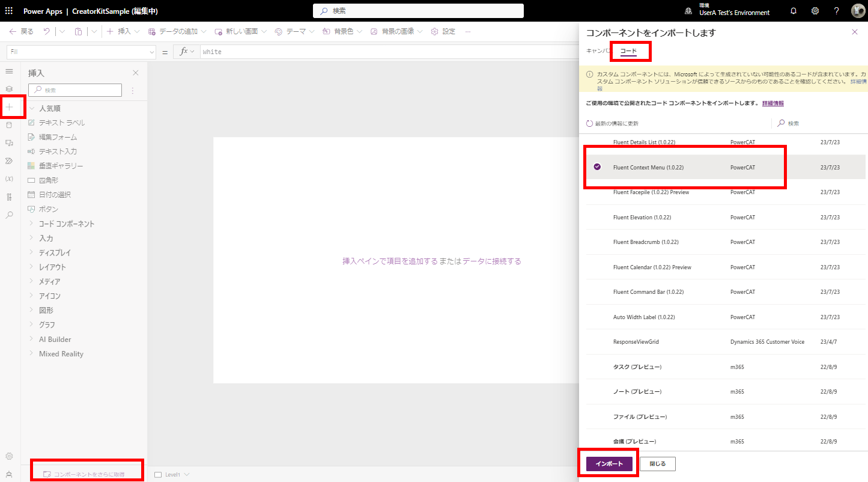Open the Insert pane plus icon on left rail
The height and width of the screenshot is (482, 868).
[9, 106]
